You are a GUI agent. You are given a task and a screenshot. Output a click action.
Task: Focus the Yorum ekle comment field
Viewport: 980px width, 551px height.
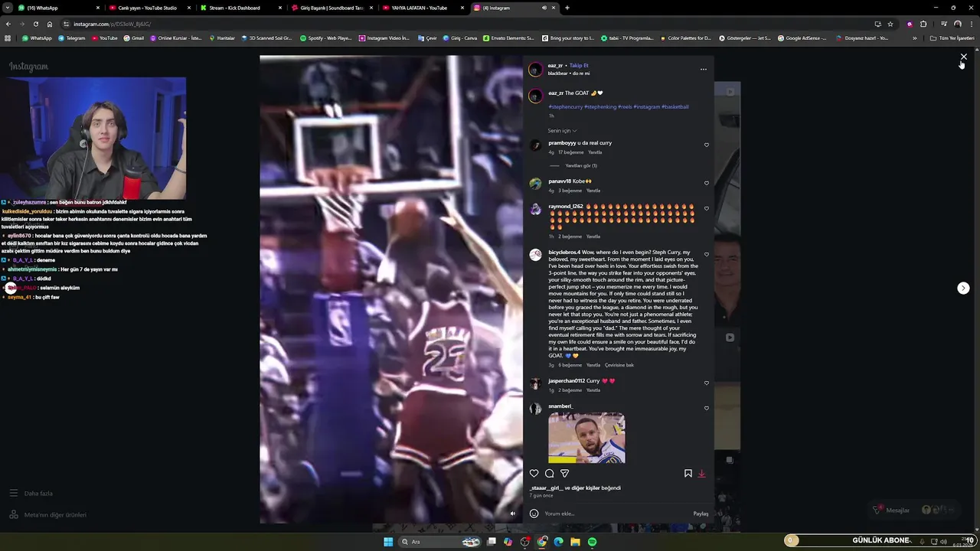(616, 514)
